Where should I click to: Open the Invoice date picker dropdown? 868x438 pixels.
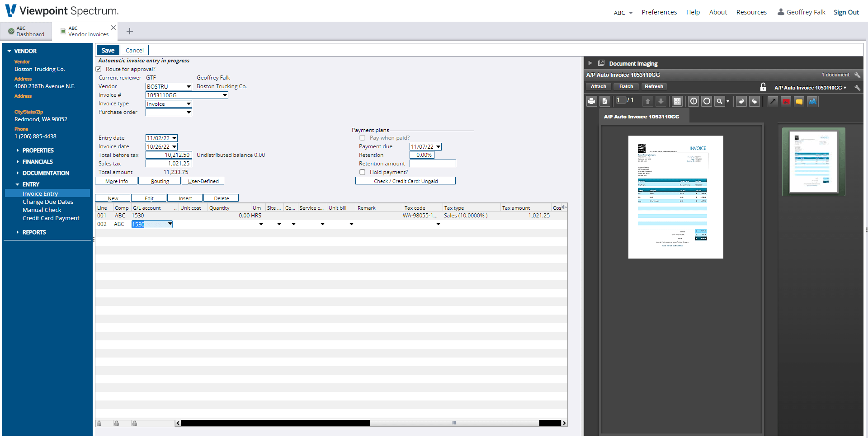click(x=174, y=146)
